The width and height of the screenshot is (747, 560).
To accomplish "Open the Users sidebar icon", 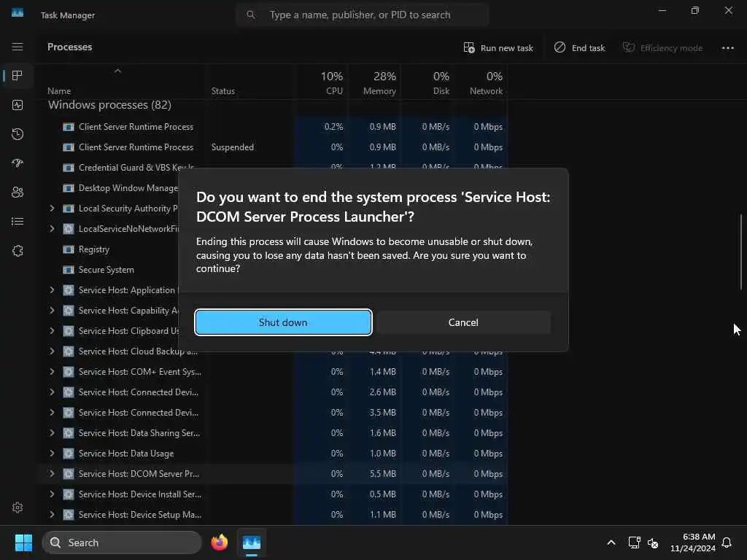I will 18,192.
